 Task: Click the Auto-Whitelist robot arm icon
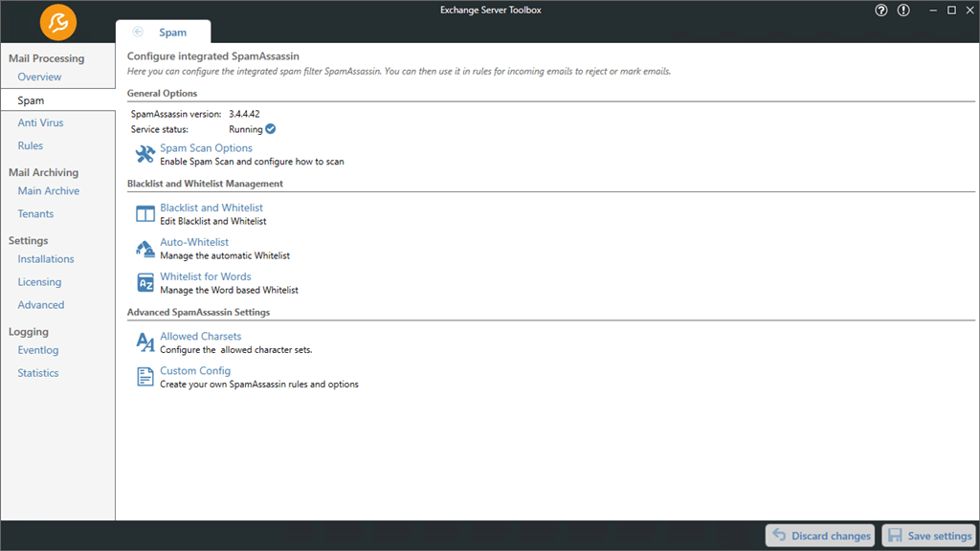(145, 249)
